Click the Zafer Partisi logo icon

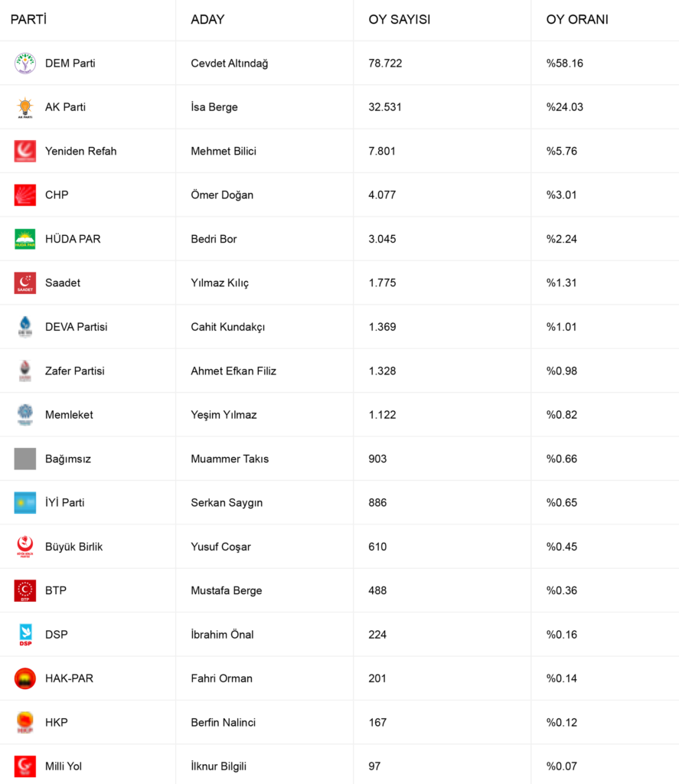(x=25, y=371)
